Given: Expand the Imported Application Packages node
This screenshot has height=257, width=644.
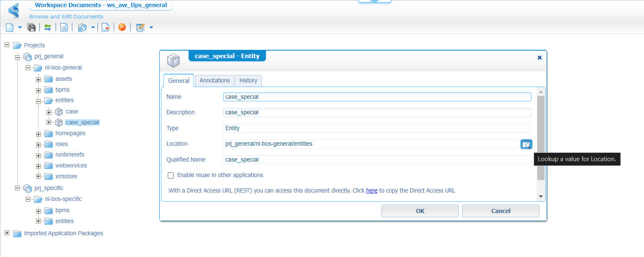Looking at the screenshot, I should click(7, 233).
